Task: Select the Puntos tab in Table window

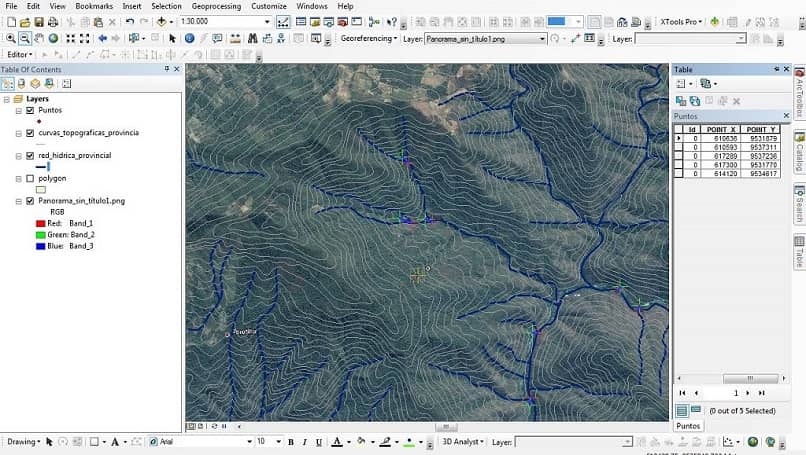Action: point(688,426)
